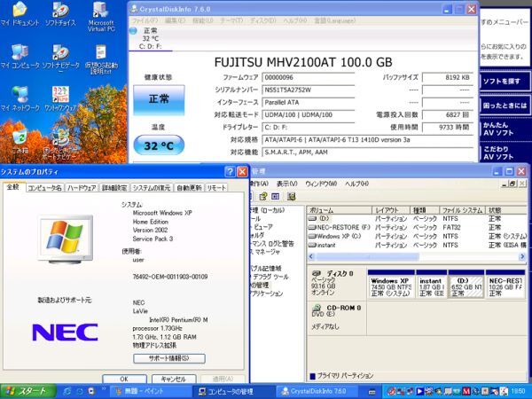Click the serial number field
This screenshot has width=532, height=399.
point(308,90)
